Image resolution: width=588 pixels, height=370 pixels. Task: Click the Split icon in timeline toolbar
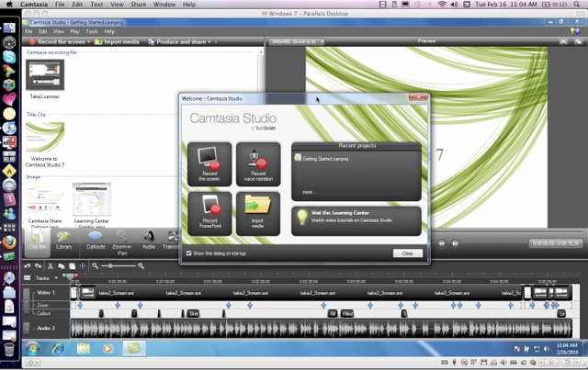[x=83, y=265]
